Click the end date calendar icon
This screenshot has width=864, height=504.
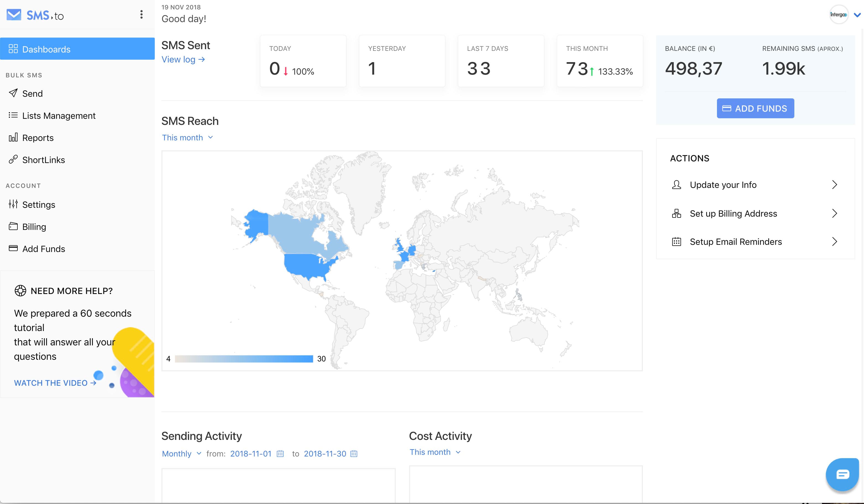coord(354,454)
